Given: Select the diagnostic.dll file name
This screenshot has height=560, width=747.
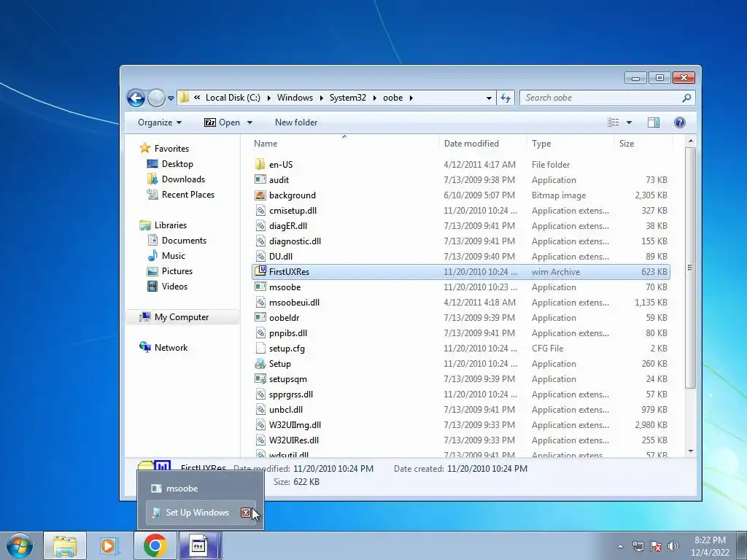Looking at the screenshot, I should [295, 241].
